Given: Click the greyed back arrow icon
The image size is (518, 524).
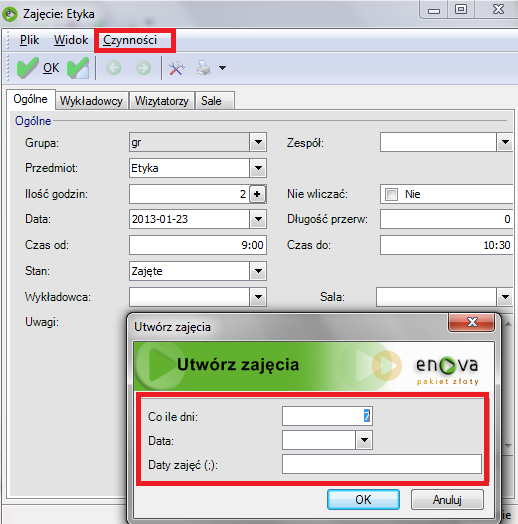Looking at the screenshot, I should [x=114, y=68].
